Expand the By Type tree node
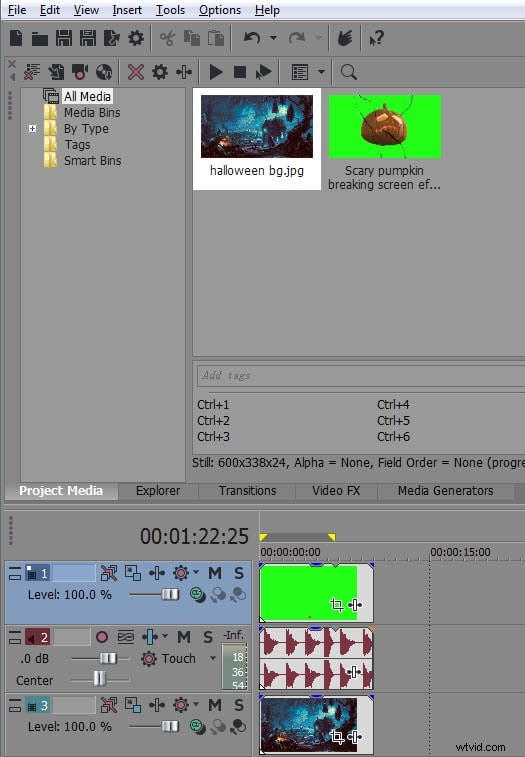This screenshot has width=525, height=757. [x=32, y=128]
